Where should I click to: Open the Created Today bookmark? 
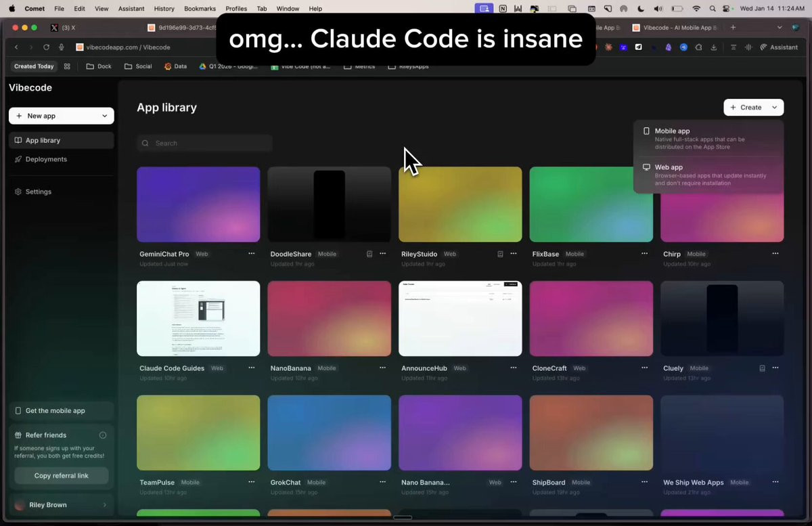(34, 66)
